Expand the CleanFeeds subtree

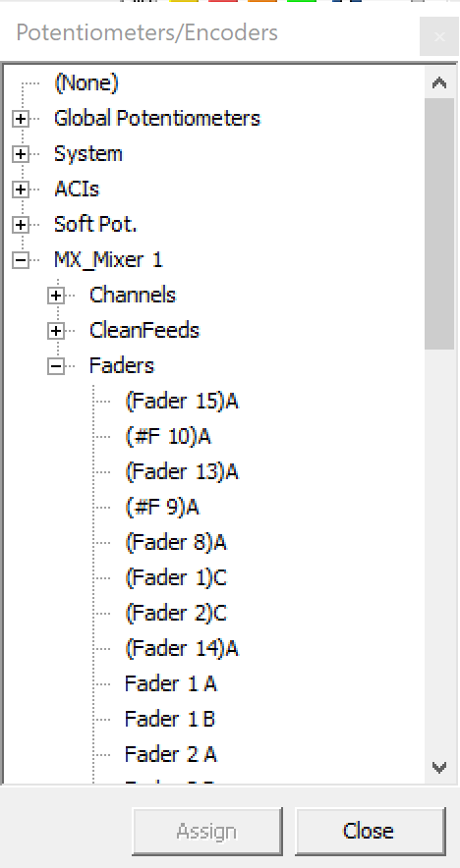(56, 332)
